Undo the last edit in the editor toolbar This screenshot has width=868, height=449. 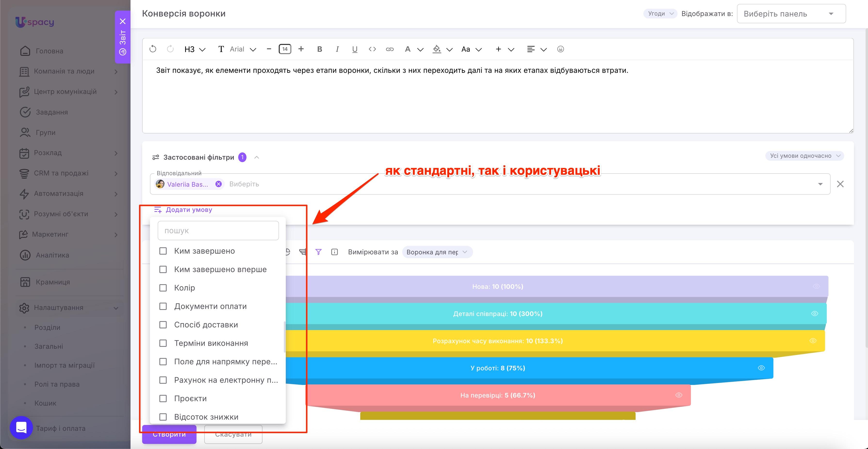click(x=153, y=49)
